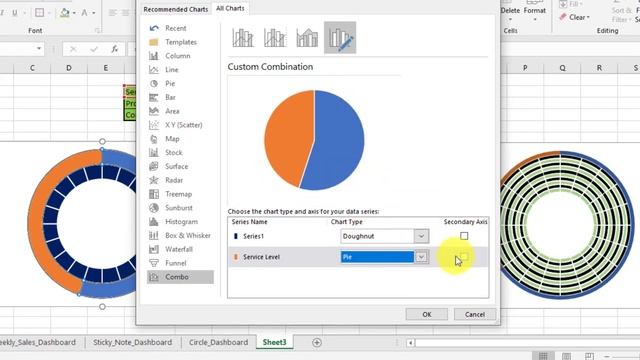Open the Weekly_Sales_Dashboard sheet tab

[x=38, y=342]
